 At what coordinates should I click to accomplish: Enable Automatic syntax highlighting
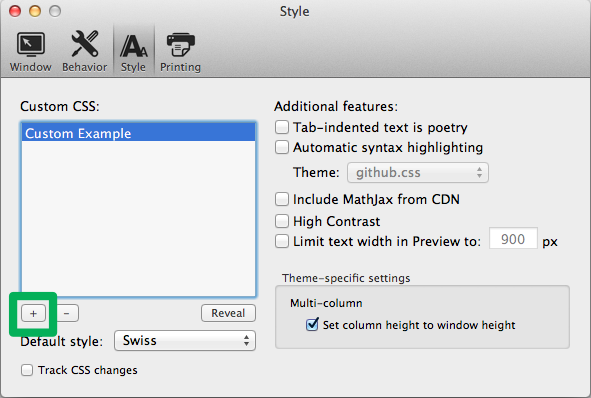pyautogui.click(x=282, y=147)
